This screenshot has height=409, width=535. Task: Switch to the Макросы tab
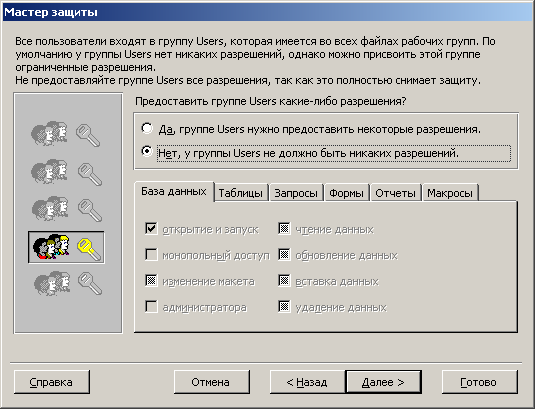pos(450,193)
